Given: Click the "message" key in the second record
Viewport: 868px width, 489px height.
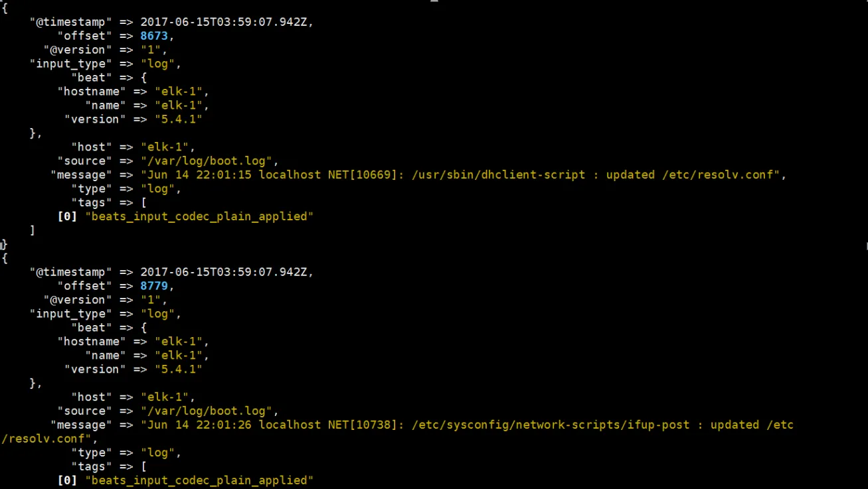Looking at the screenshot, I should [78, 425].
